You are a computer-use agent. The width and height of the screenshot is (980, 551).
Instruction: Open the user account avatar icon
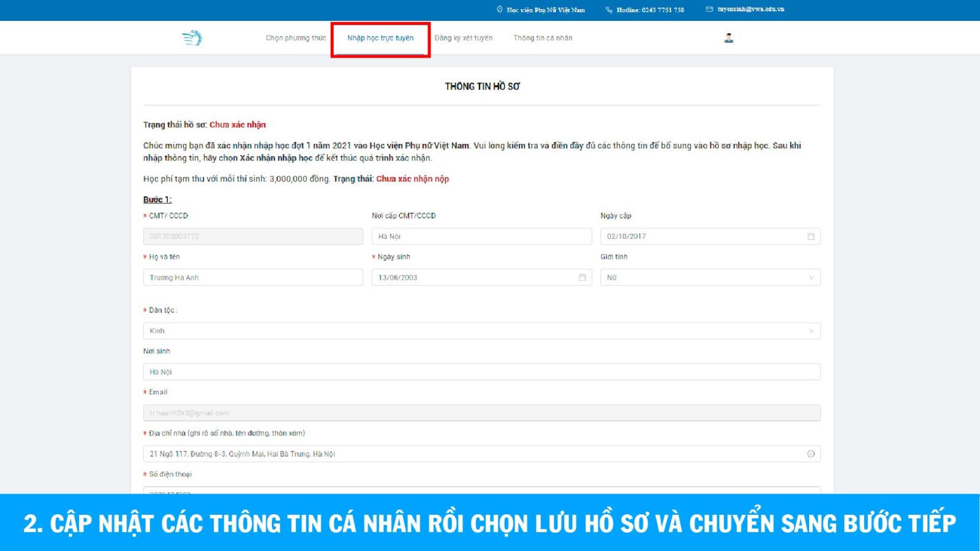(x=728, y=38)
